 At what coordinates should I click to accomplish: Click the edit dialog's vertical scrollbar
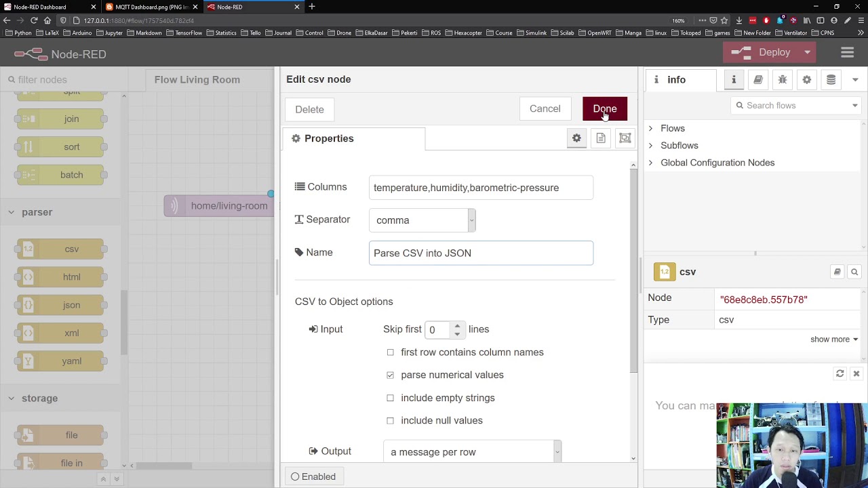pos(633,271)
